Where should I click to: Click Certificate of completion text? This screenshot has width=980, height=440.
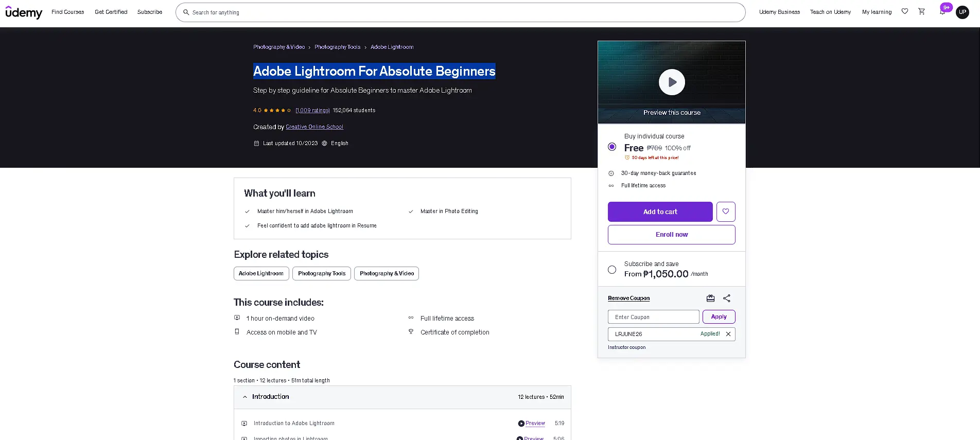click(x=455, y=332)
